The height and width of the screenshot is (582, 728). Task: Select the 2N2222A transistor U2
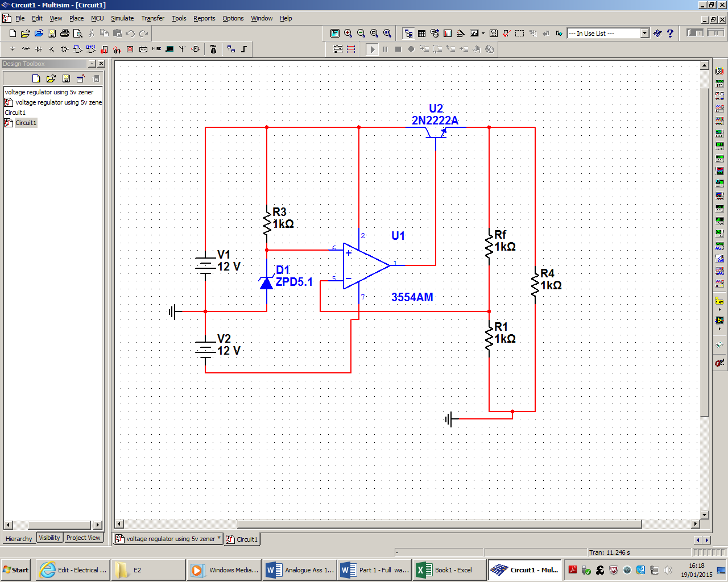pyautogui.click(x=436, y=132)
